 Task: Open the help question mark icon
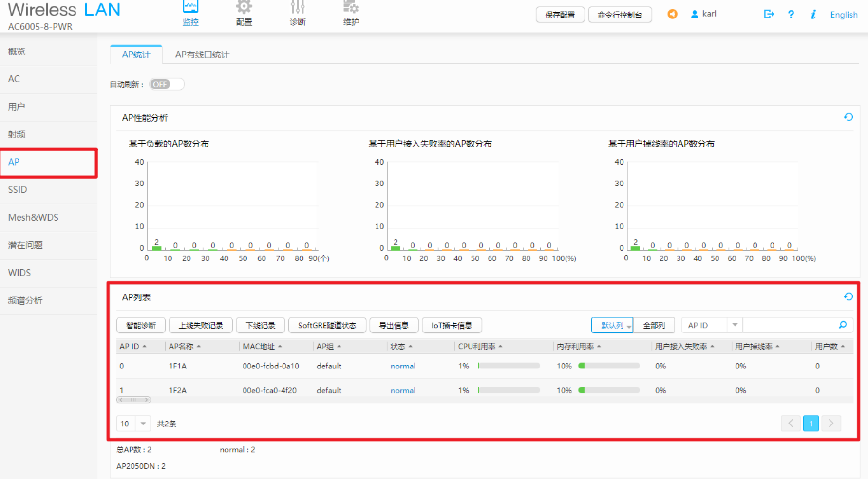(791, 15)
